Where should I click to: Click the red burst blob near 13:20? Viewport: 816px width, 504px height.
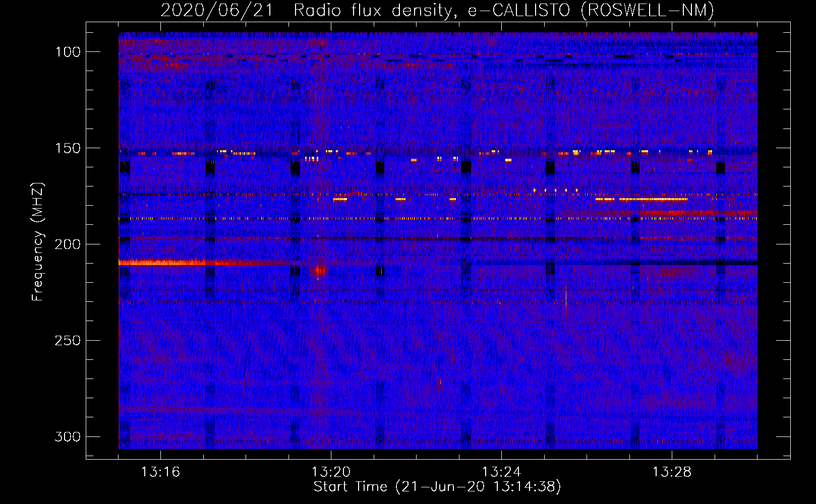click(x=320, y=271)
